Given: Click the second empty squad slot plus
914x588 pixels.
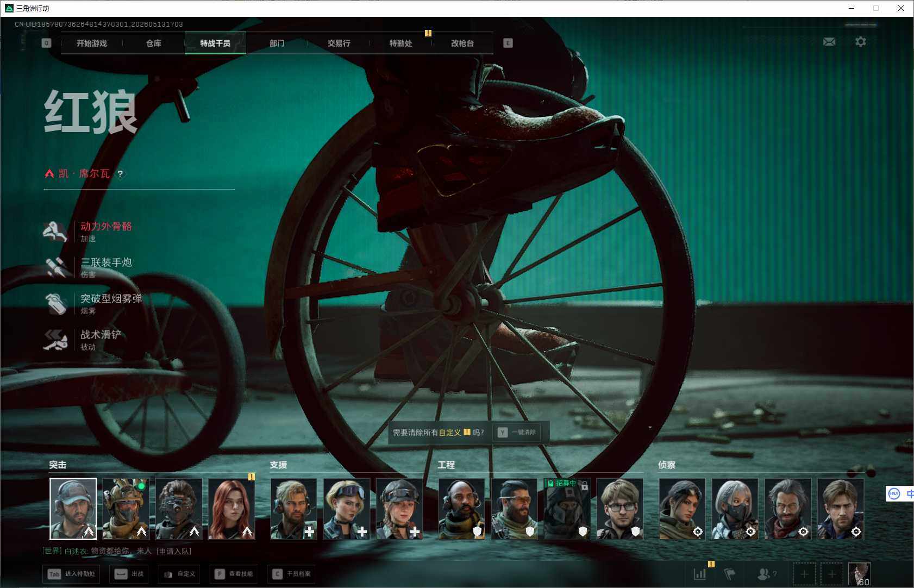Looking at the screenshot, I should [831, 574].
